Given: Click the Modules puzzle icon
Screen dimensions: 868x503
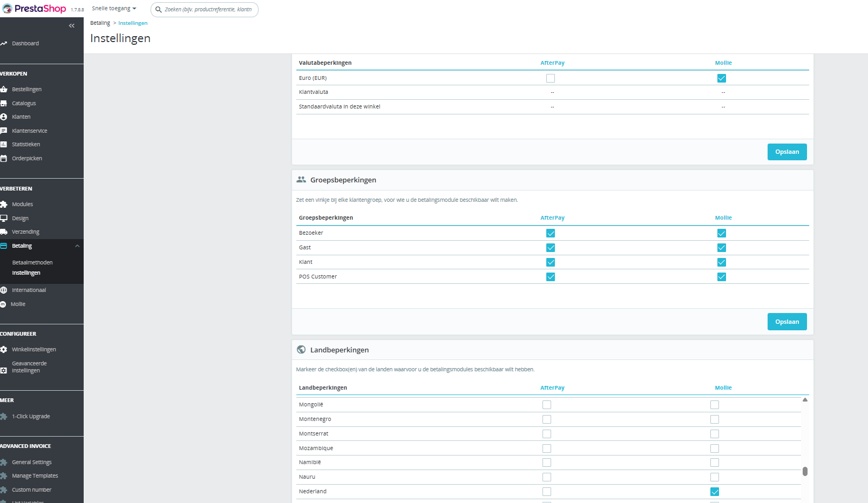Looking at the screenshot, I should tap(4, 204).
